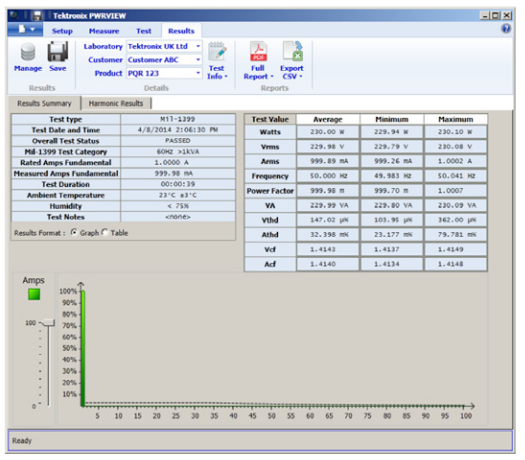The width and height of the screenshot is (525, 460).
Task: Click the Test Duration 00:00:39 value
Action: point(177,184)
